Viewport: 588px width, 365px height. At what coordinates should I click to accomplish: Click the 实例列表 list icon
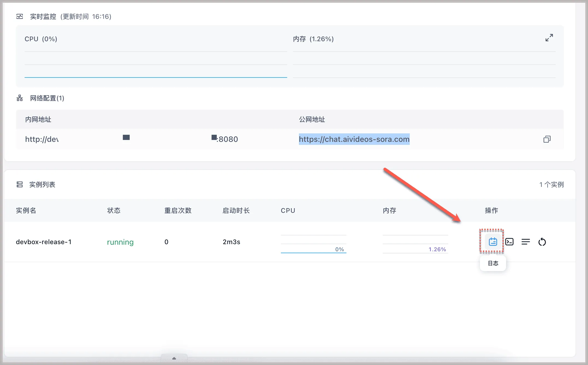pyautogui.click(x=20, y=184)
